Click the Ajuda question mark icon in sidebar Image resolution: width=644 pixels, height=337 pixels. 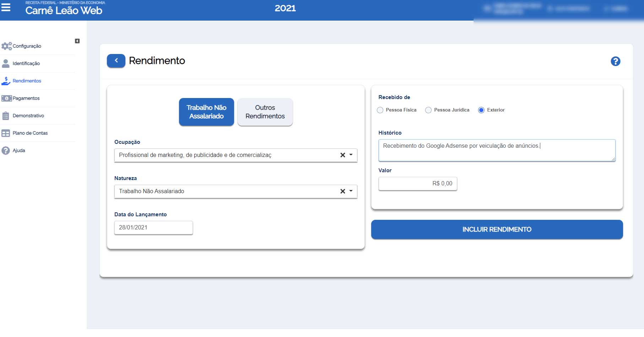(6, 151)
